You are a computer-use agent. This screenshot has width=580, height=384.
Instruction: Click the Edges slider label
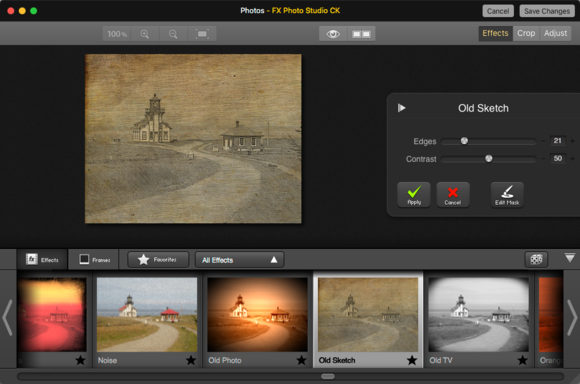tap(425, 141)
